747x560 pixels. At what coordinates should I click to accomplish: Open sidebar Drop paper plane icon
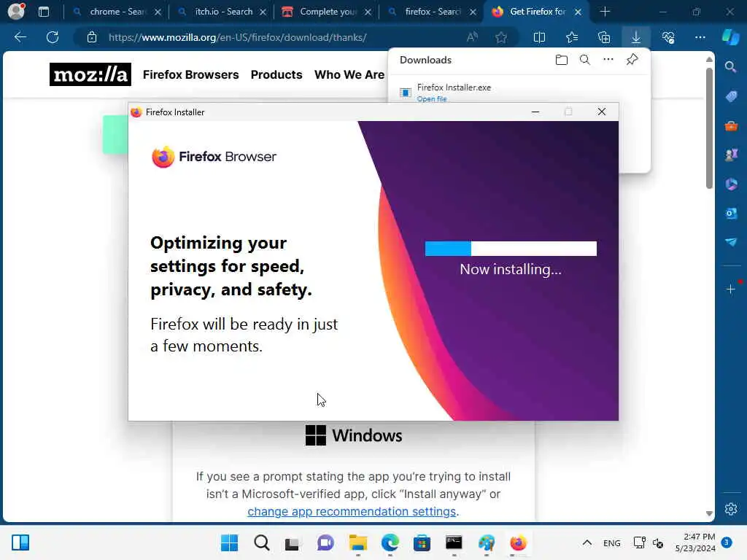click(x=731, y=242)
